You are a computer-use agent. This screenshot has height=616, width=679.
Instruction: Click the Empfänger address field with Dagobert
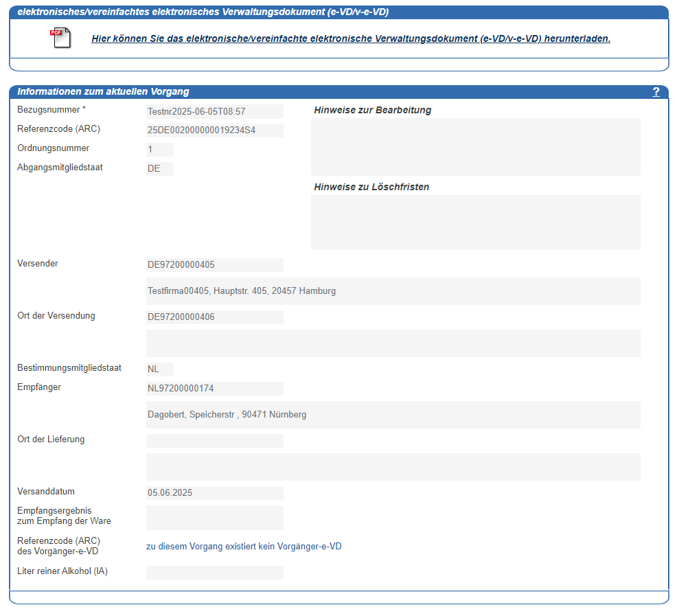tap(393, 415)
